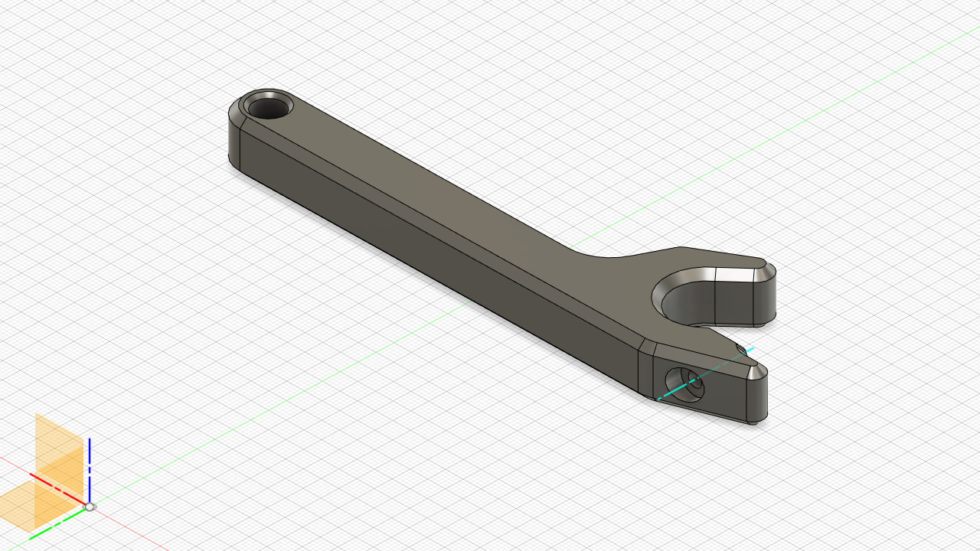Select the small side hole near the jaw

(683, 383)
